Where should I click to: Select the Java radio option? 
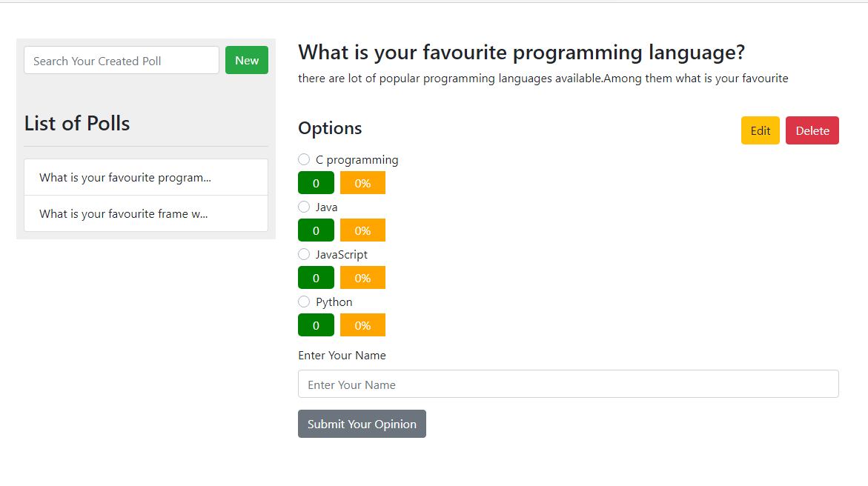(304, 207)
